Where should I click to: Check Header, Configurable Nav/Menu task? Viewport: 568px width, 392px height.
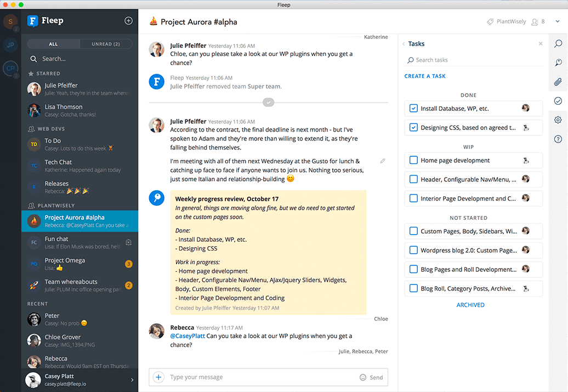413,179
